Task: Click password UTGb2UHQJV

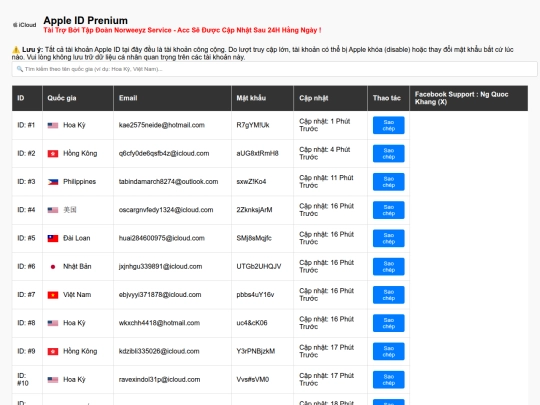Action: (259, 266)
